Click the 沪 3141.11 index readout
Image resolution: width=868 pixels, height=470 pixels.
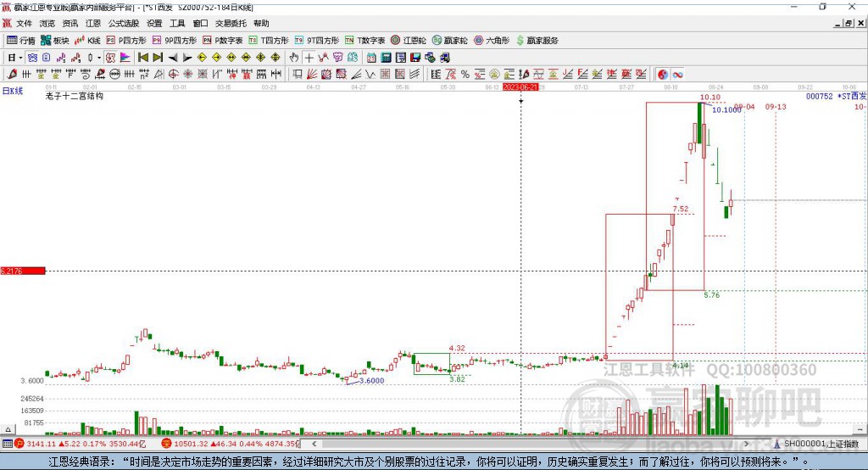coord(80,444)
